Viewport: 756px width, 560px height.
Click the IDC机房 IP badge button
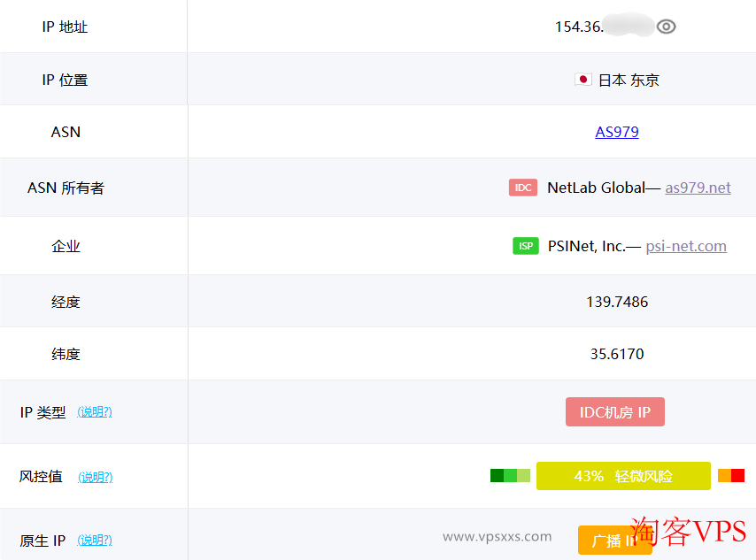[615, 412]
